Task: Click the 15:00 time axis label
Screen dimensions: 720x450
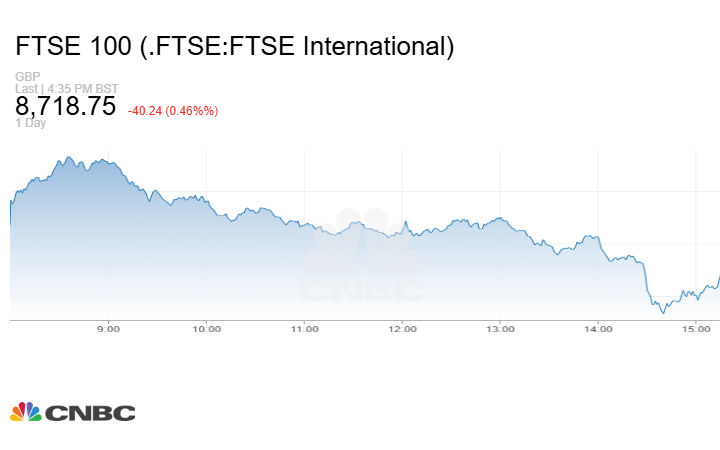Action: click(x=696, y=329)
